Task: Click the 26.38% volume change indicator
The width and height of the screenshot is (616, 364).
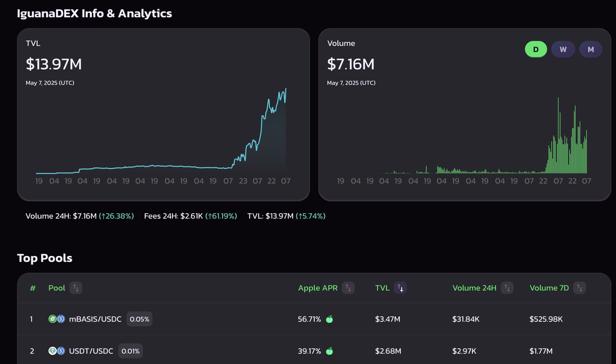Action: coord(117,216)
